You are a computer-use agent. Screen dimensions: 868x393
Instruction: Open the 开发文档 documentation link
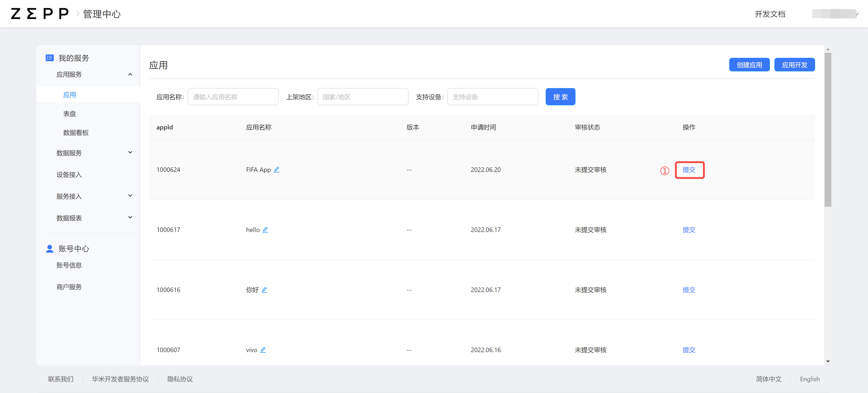coord(770,14)
